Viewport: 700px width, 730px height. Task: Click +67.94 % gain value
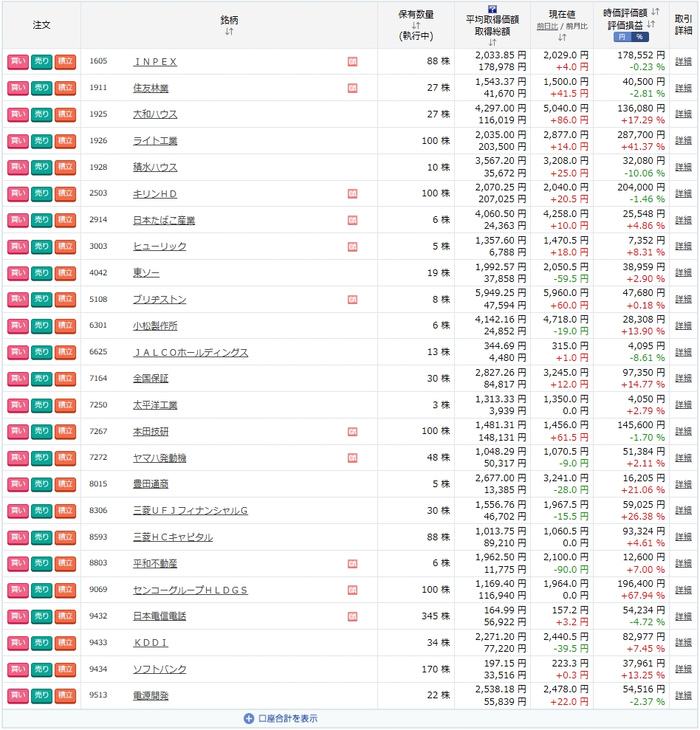pos(642,596)
